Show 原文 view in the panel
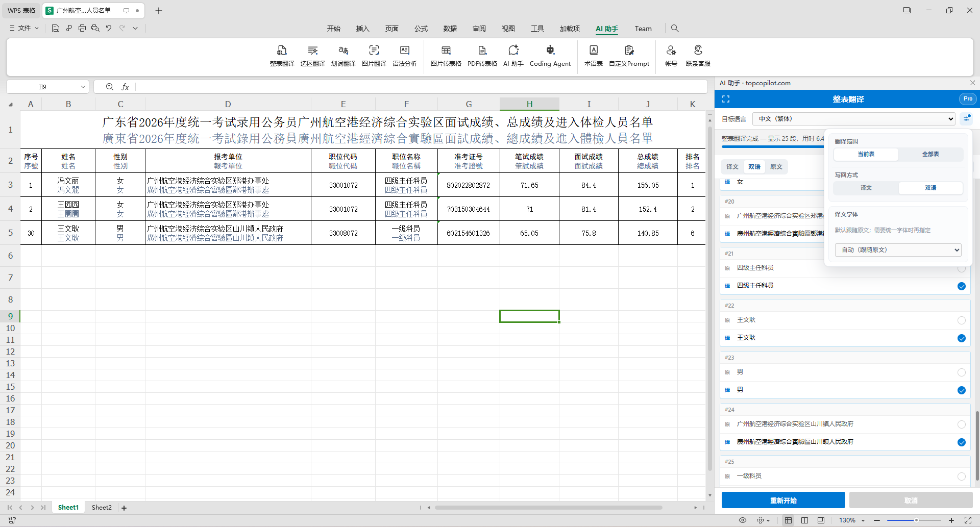 coord(776,167)
